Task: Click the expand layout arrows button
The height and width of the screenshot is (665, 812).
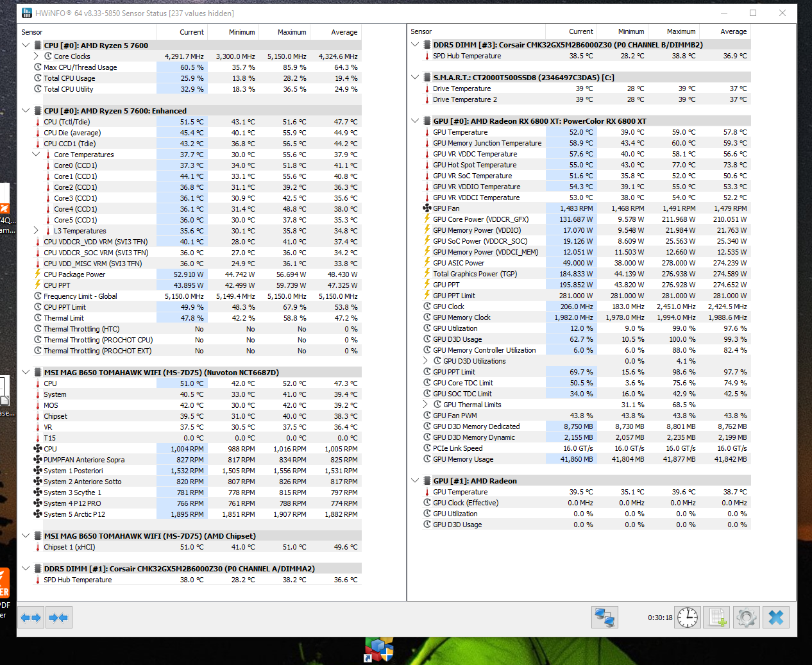Action: pos(31,618)
